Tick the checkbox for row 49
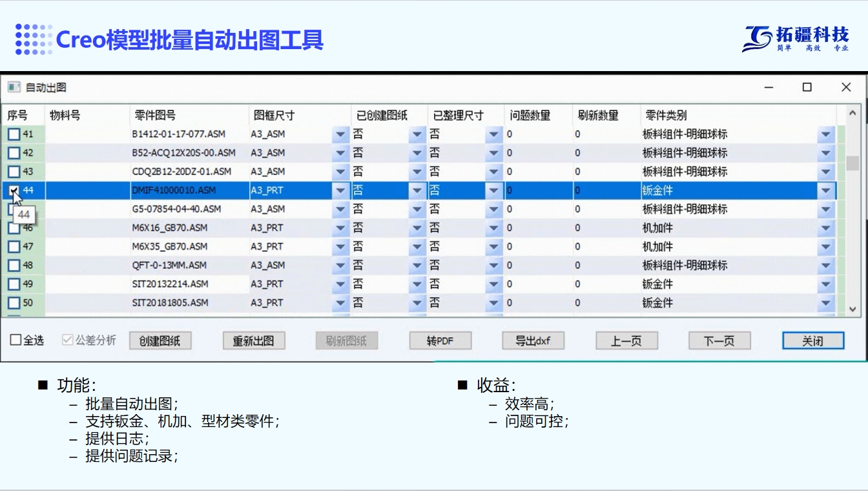 (x=14, y=284)
